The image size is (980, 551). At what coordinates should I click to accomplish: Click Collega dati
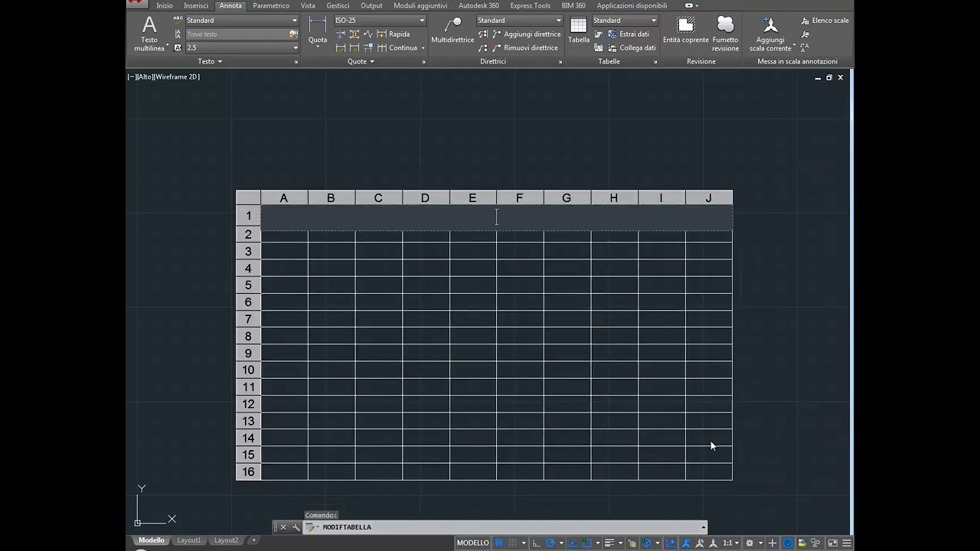tap(632, 47)
